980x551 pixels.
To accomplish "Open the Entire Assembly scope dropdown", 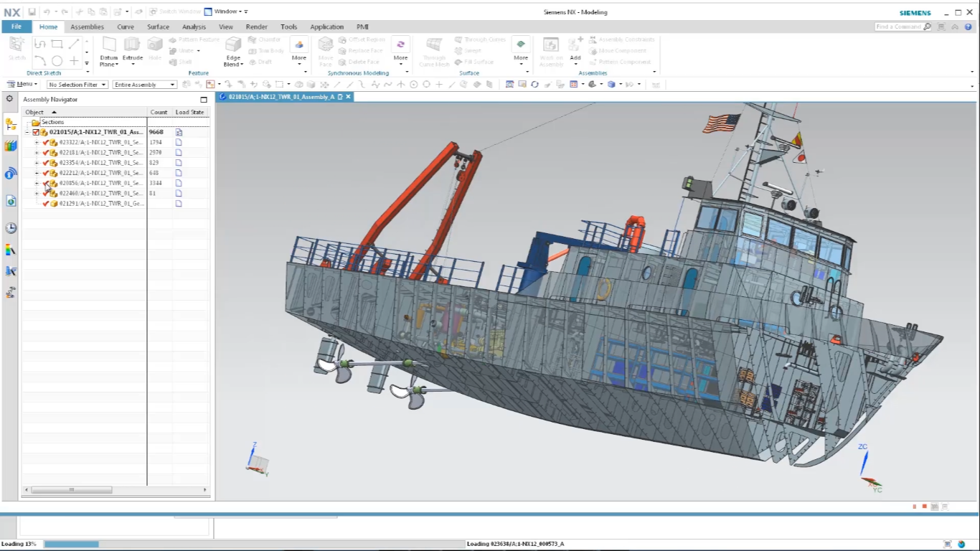I will point(144,85).
